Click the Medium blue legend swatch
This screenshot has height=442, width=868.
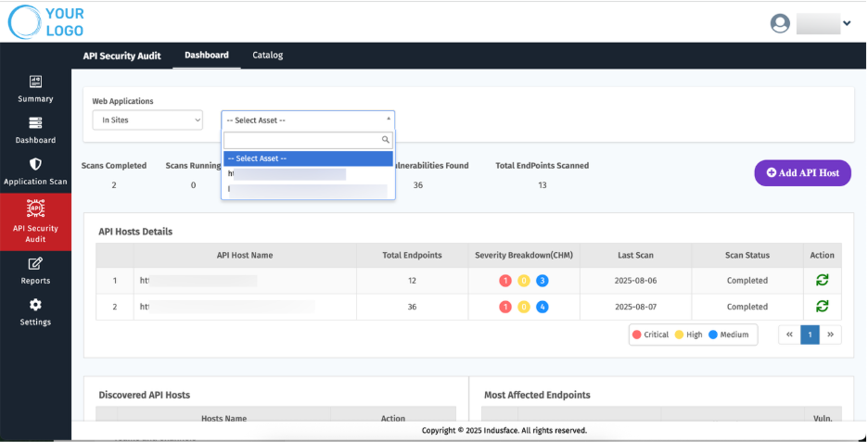tap(713, 335)
